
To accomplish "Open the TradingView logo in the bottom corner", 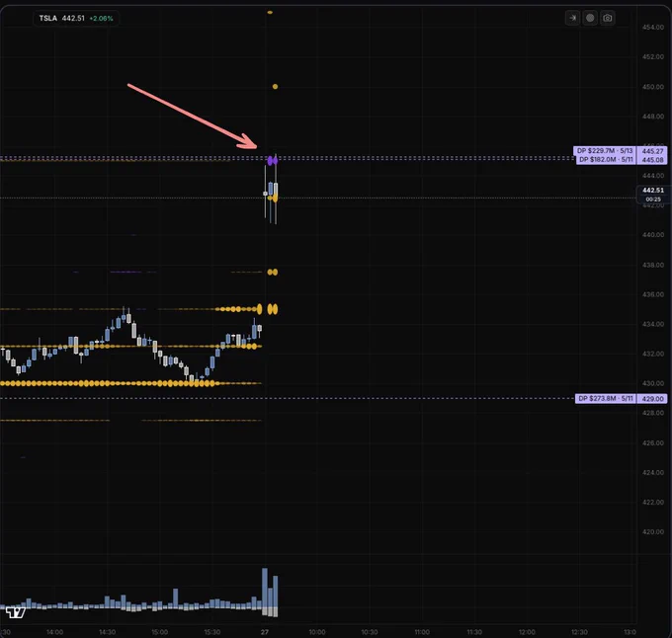I will tap(16, 612).
